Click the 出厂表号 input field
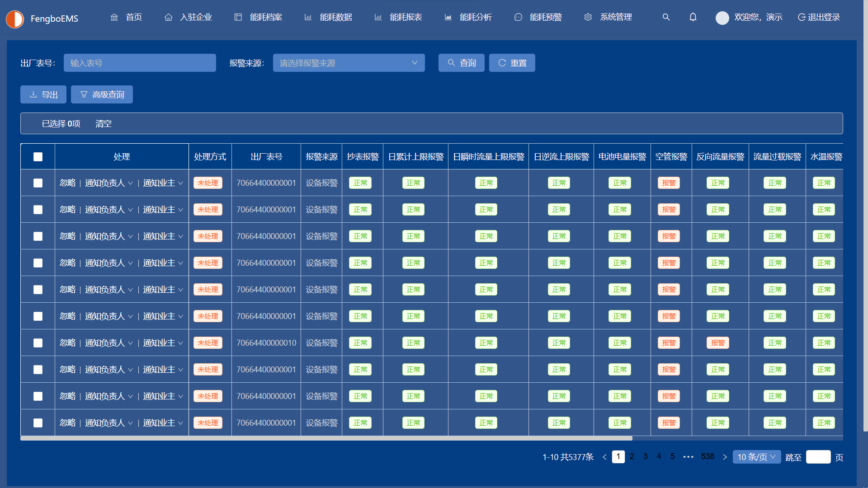Image resolution: width=868 pixels, height=488 pixels. (140, 63)
